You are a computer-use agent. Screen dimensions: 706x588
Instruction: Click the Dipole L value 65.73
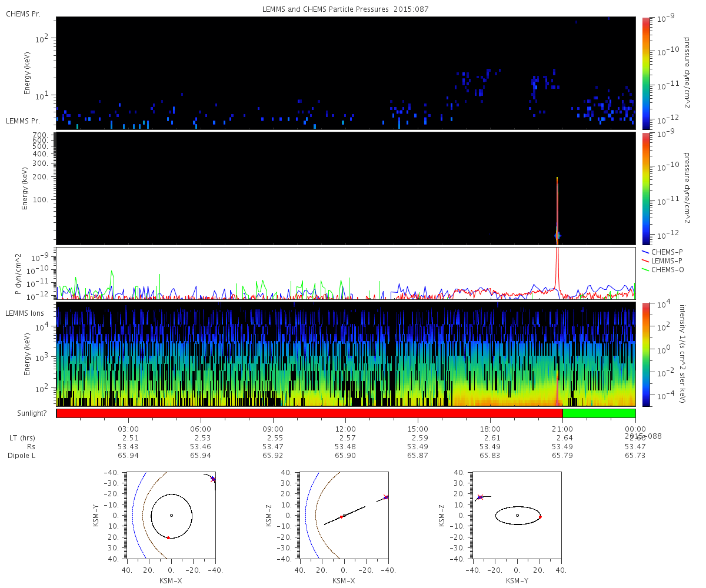[635, 456]
